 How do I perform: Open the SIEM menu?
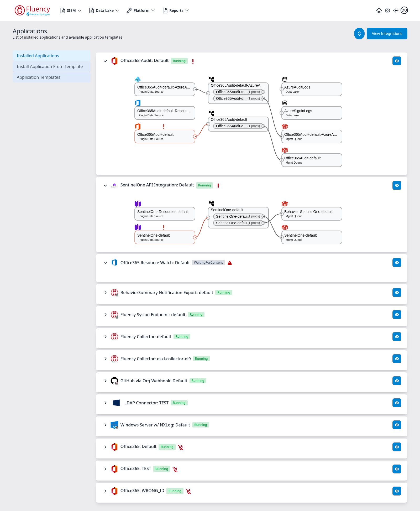point(71,11)
